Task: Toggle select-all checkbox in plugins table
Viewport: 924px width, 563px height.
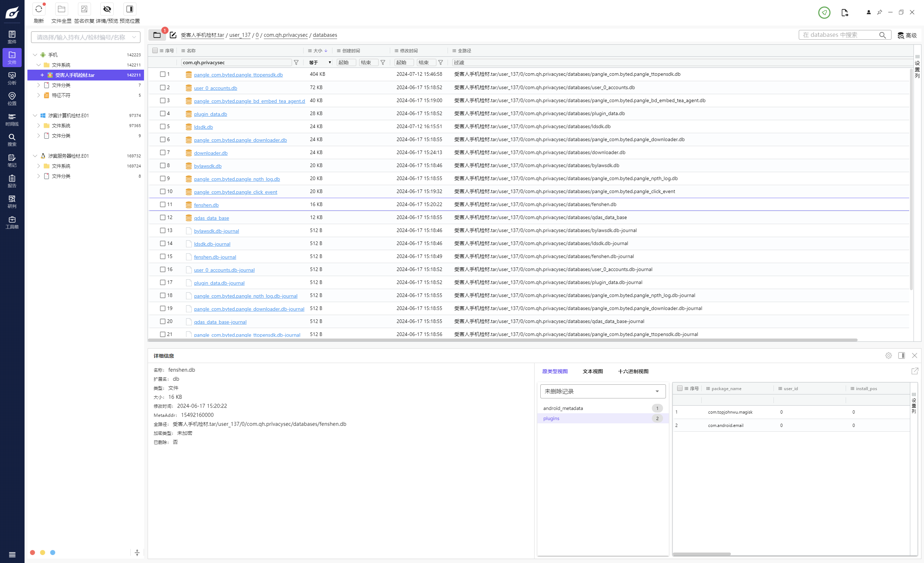Action: [x=680, y=388]
